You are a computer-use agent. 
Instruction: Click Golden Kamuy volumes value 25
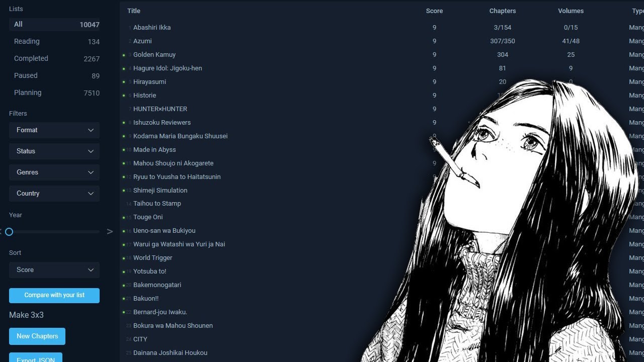tap(571, 54)
